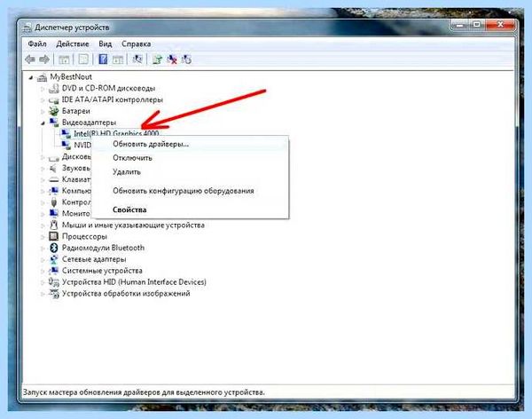Select Устройства HID (Human Interface Devices) label

pos(134,282)
